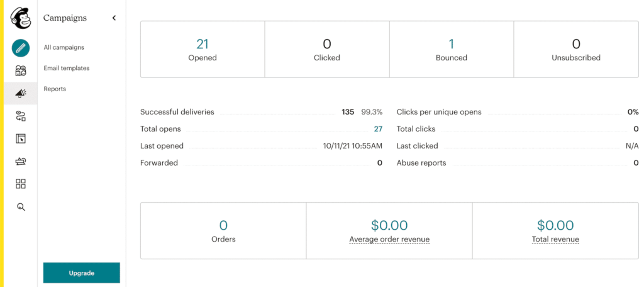
Task: Open Email templates menu item
Action: [x=67, y=68]
